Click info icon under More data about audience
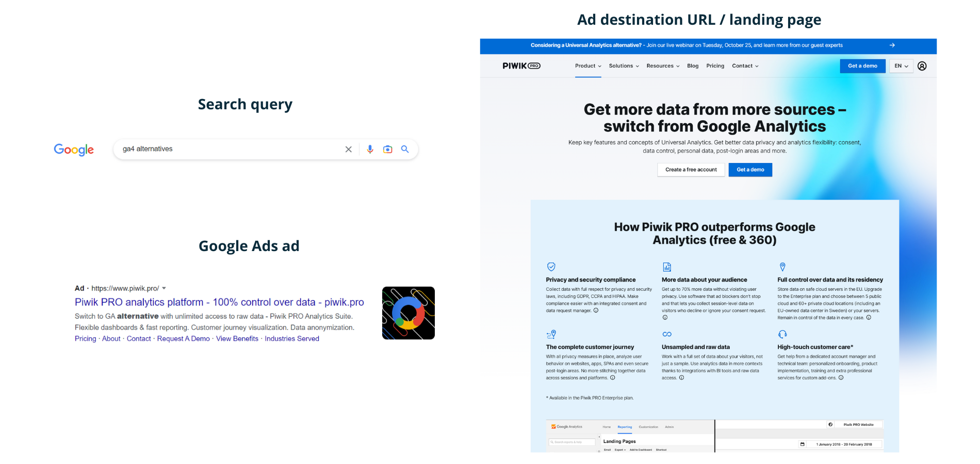This screenshot has height=464, width=980. pyautogui.click(x=665, y=318)
